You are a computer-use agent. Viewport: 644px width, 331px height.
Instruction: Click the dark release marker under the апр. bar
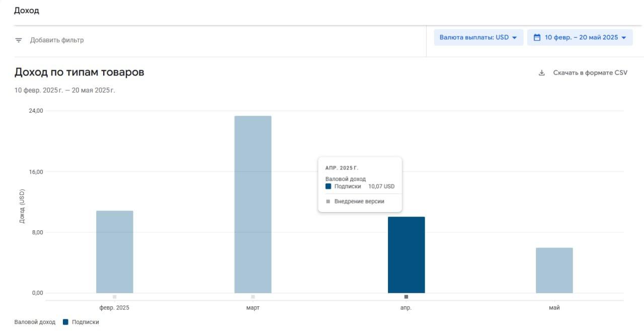[x=406, y=297]
